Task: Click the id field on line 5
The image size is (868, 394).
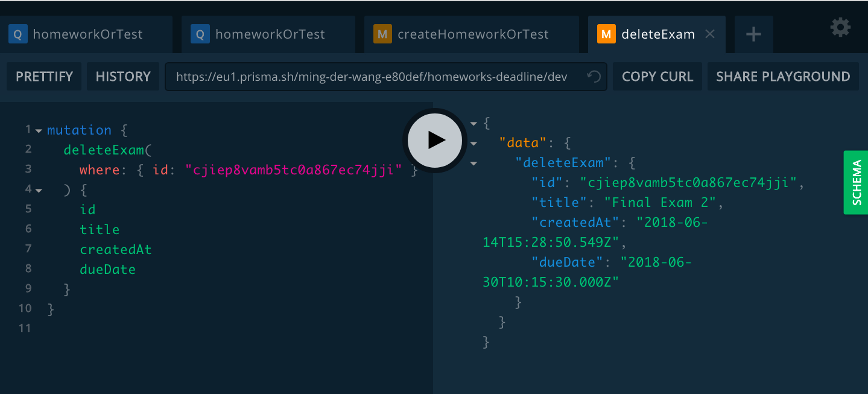Action: point(87,209)
